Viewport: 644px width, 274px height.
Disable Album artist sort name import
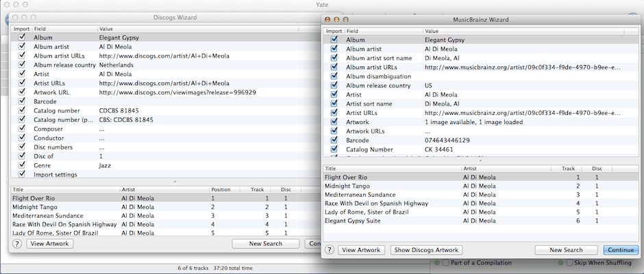334,58
